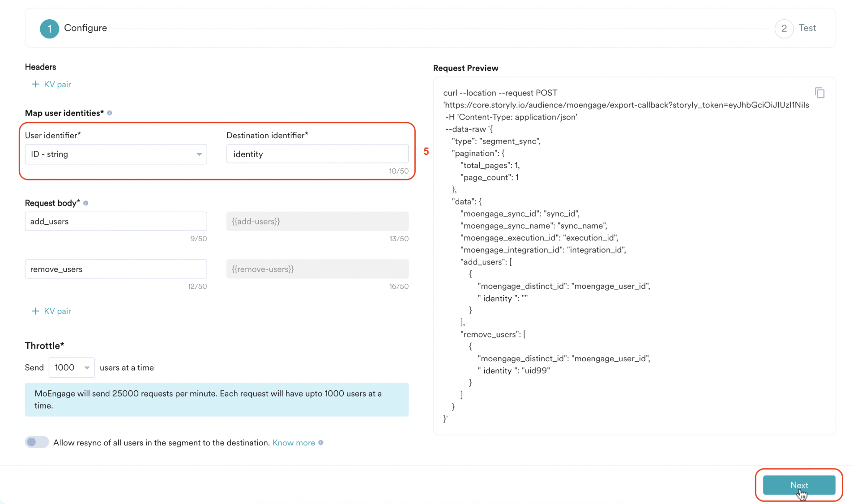853x504 pixels.
Task: Click plus icon for Headers KV pair
Action: 35,84
